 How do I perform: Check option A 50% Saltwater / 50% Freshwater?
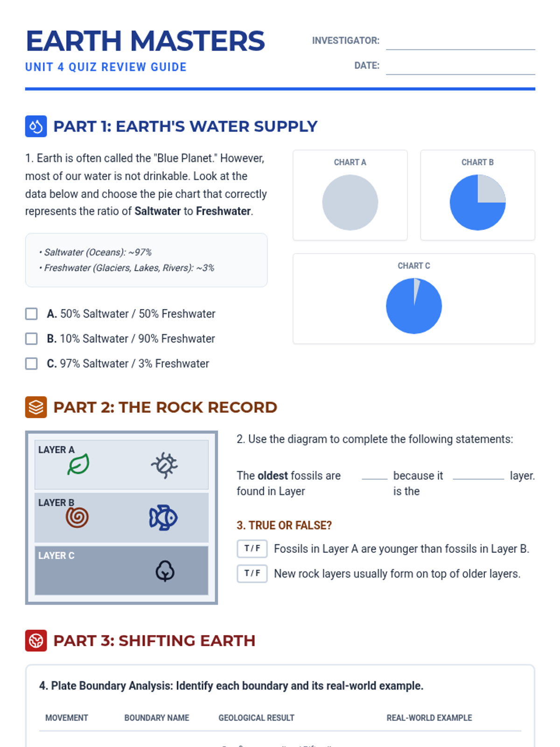tap(31, 314)
